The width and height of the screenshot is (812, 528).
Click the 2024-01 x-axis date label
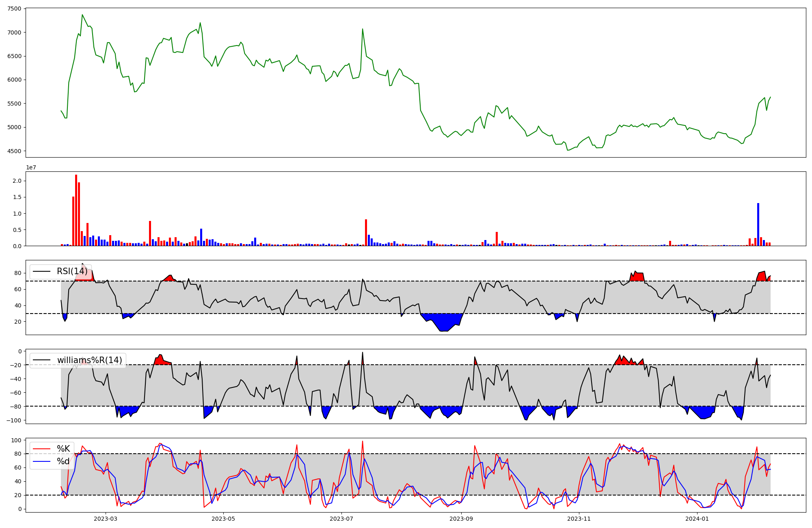click(x=697, y=519)
